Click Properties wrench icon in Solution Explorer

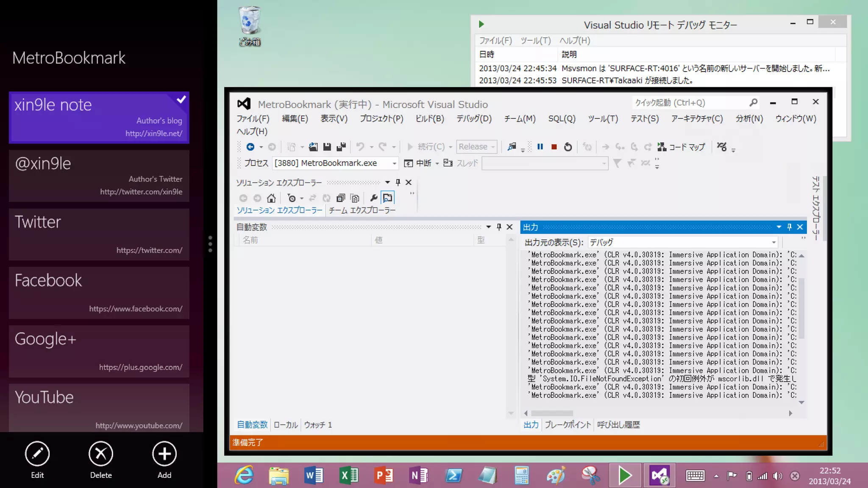pos(373,198)
